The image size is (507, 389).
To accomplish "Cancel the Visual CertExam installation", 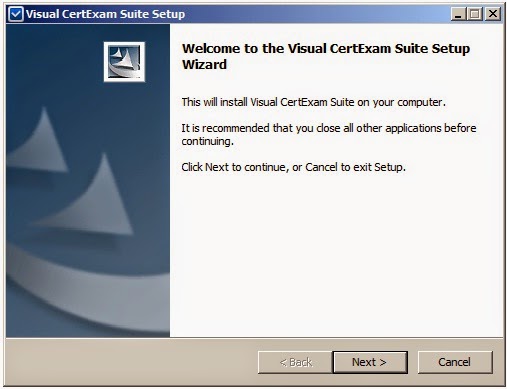I will click(x=455, y=362).
